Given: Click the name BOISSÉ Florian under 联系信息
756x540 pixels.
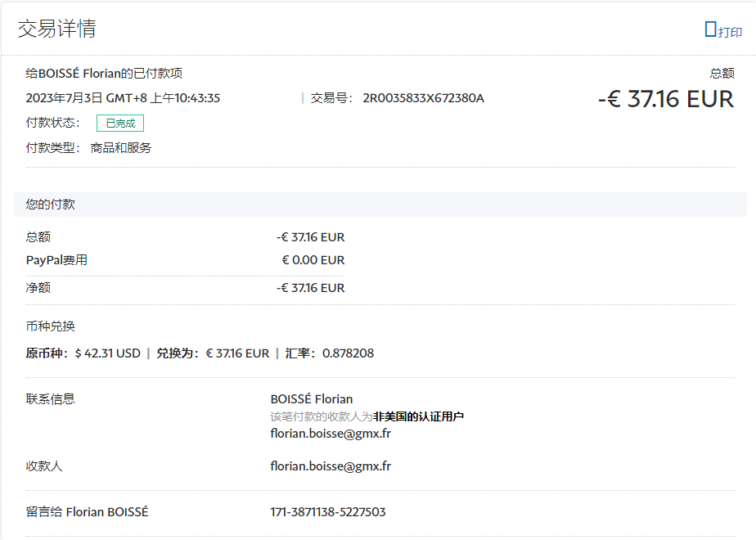Looking at the screenshot, I should [311, 399].
